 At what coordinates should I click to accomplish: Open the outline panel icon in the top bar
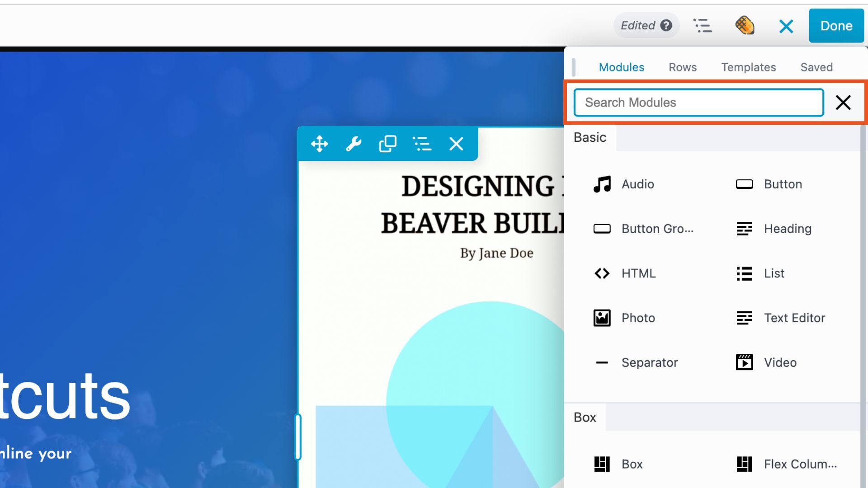(x=703, y=26)
